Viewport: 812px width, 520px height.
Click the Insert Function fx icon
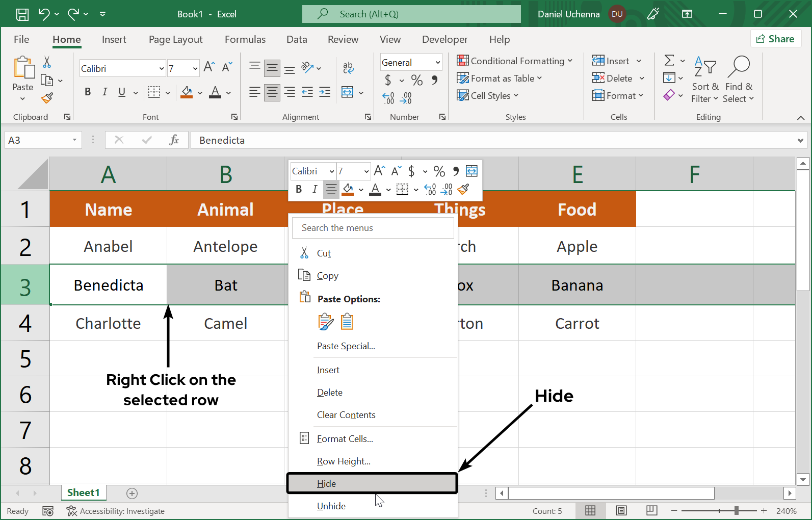pos(174,140)
